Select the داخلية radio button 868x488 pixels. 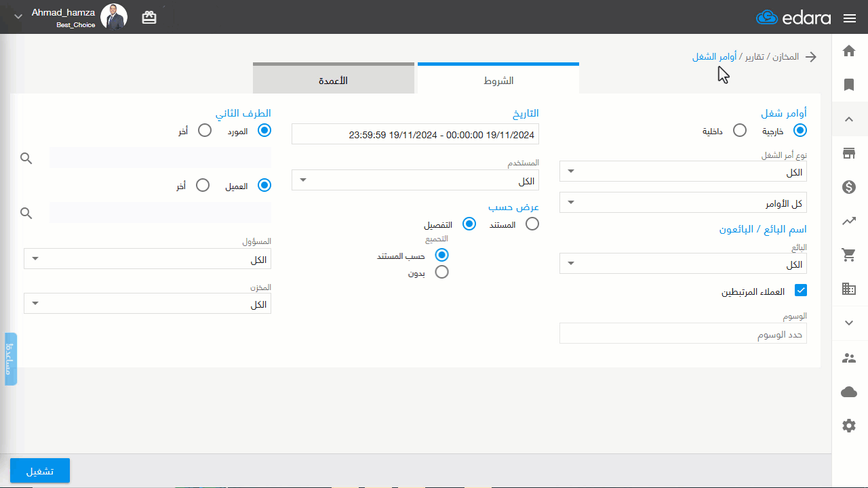(741, 130)
